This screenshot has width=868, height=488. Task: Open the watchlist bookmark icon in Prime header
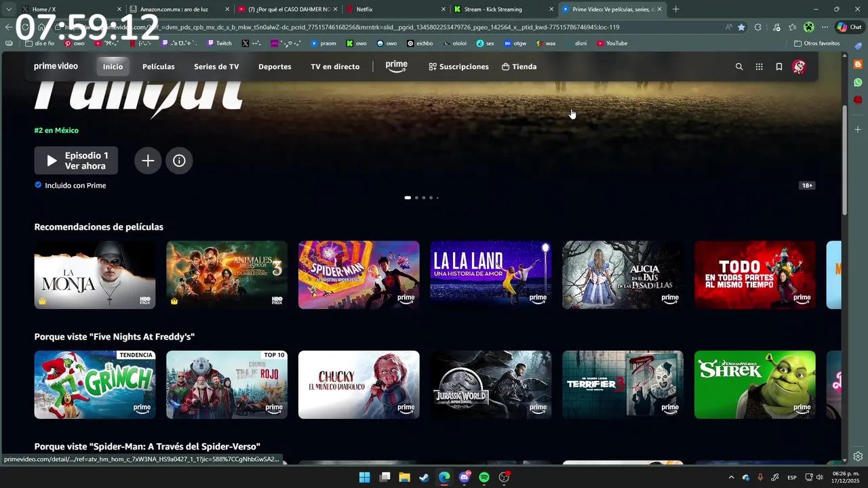click(779, 66)
